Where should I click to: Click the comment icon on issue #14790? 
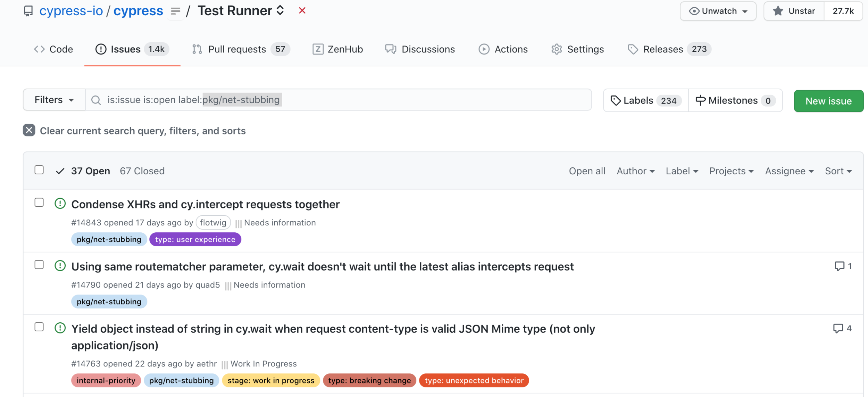click(x=839, y=266)
